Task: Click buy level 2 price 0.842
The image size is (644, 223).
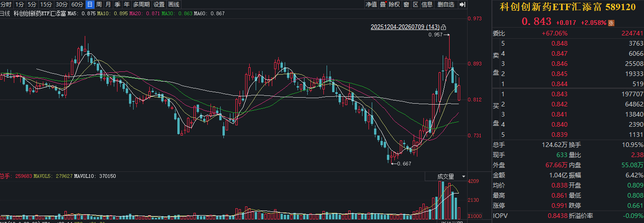Action: tap(559, 105)
